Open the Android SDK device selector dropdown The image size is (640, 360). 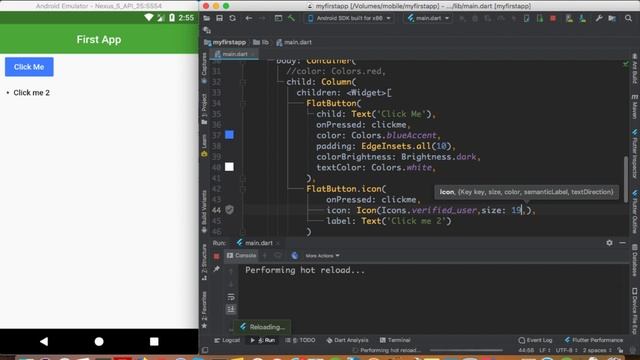pos(349,18)
